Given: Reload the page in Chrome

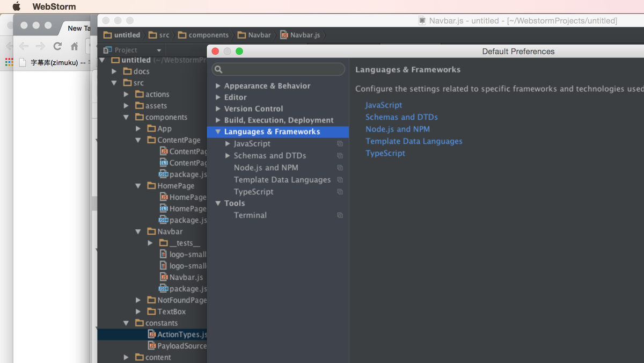Looking at the screenshot, I should pos(57,46).
